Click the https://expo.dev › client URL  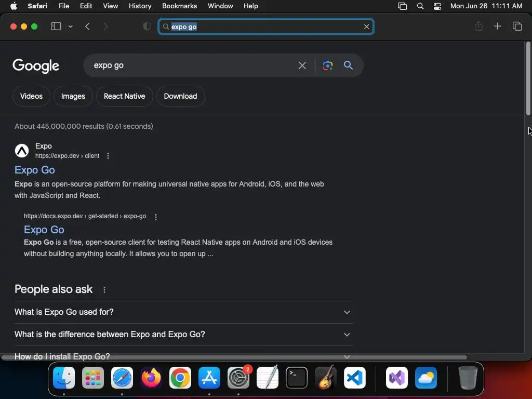pyautogui.click(x=67, y=156)
